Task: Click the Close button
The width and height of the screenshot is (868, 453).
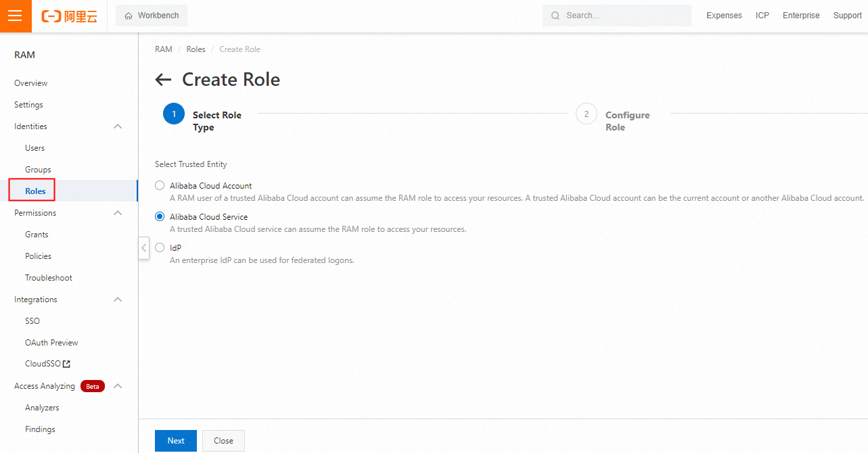Action: pyautogui.click(x=223, y=441)
